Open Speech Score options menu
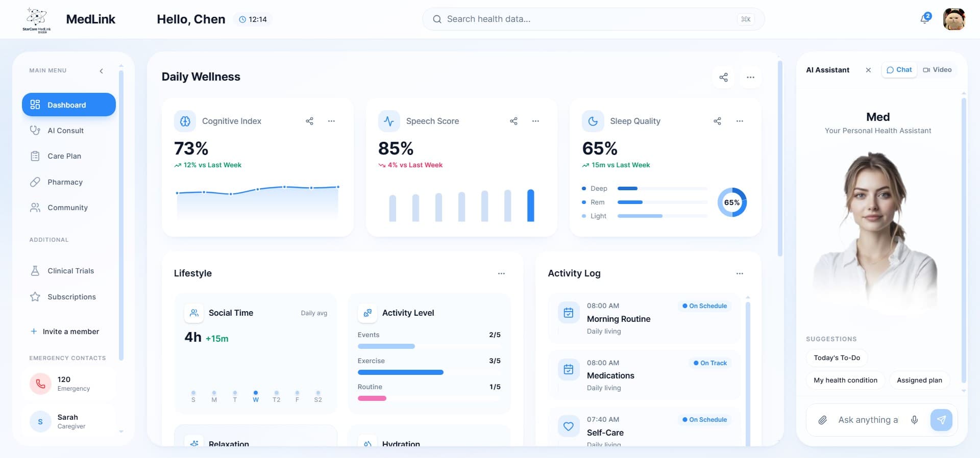This screenshot has height=458, width=980. 535,121
